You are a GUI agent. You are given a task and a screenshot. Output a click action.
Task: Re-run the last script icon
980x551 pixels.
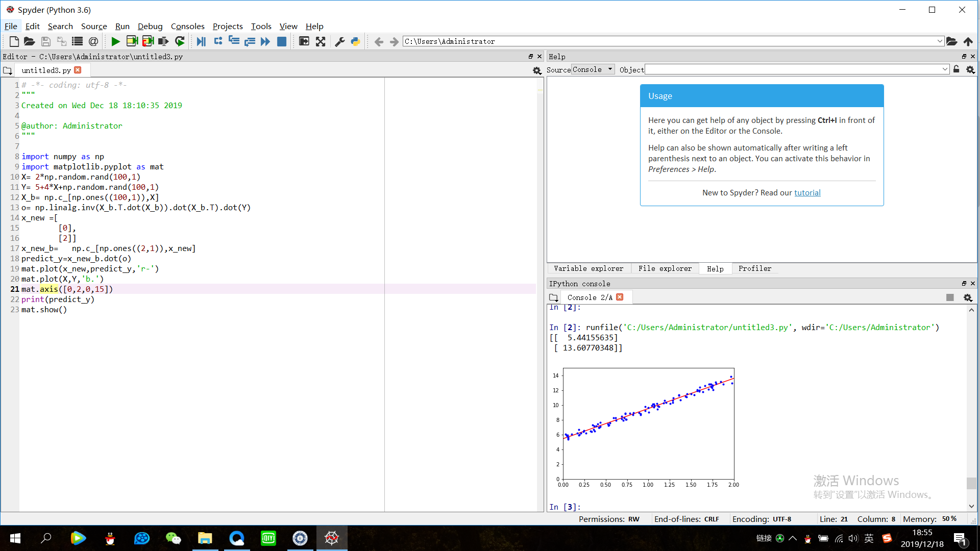(180, 42)
